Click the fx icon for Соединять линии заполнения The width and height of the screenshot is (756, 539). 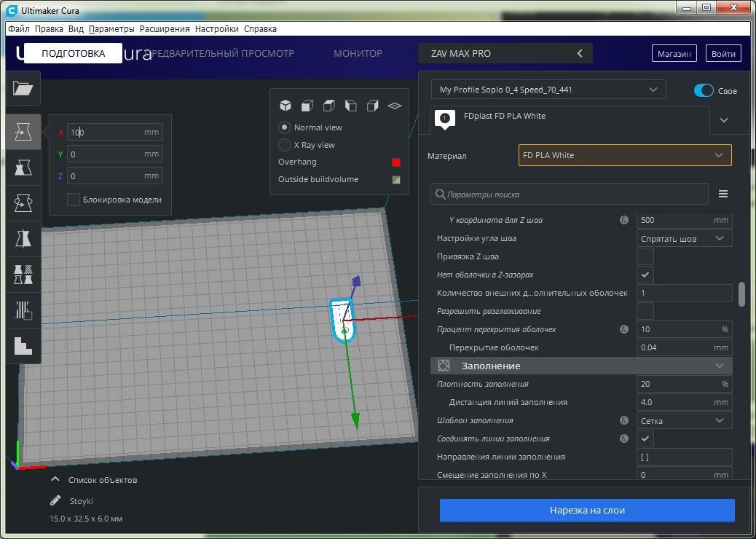(x=624, y=438)
